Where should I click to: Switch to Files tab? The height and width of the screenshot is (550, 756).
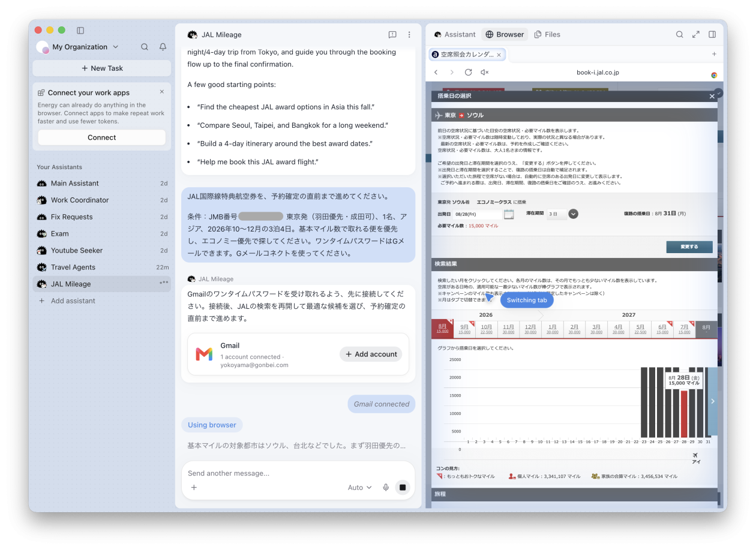coord(547,34)
